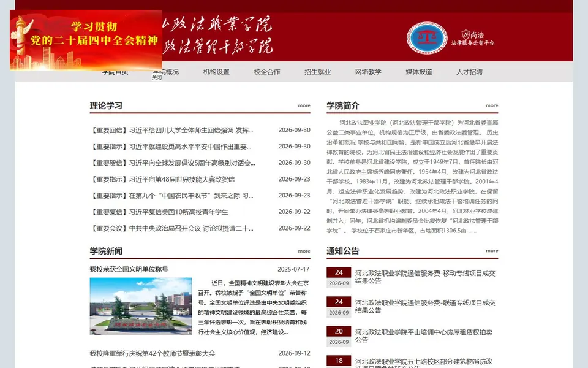Screen dimensions: 588x368
Task: Click the 学院新闻 section heading
Action: click(106, 251)
